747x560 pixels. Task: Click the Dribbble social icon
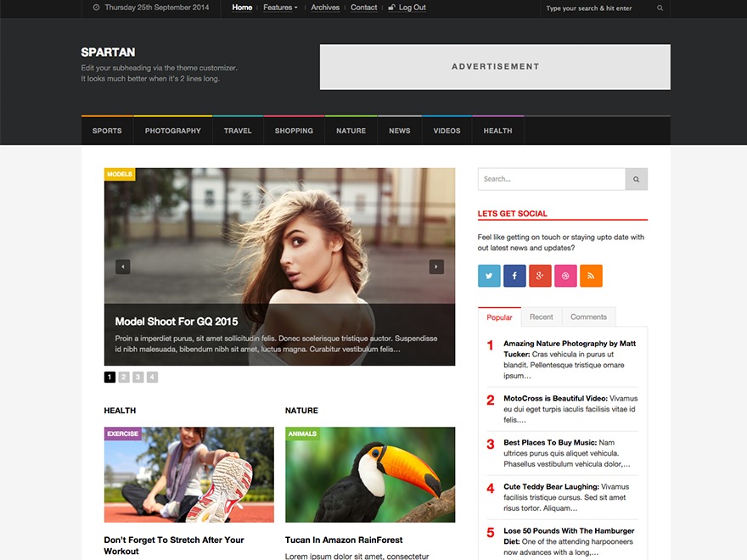(565, 276)
